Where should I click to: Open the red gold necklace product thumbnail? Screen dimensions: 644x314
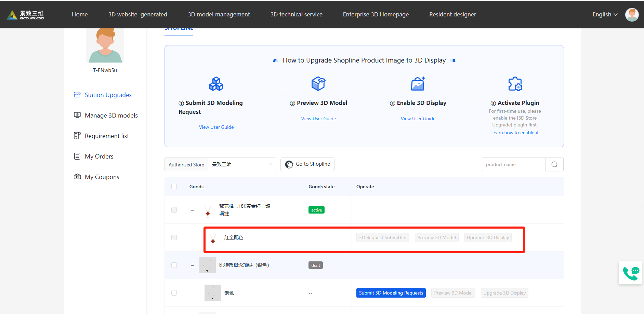click(x=208, y=210)
